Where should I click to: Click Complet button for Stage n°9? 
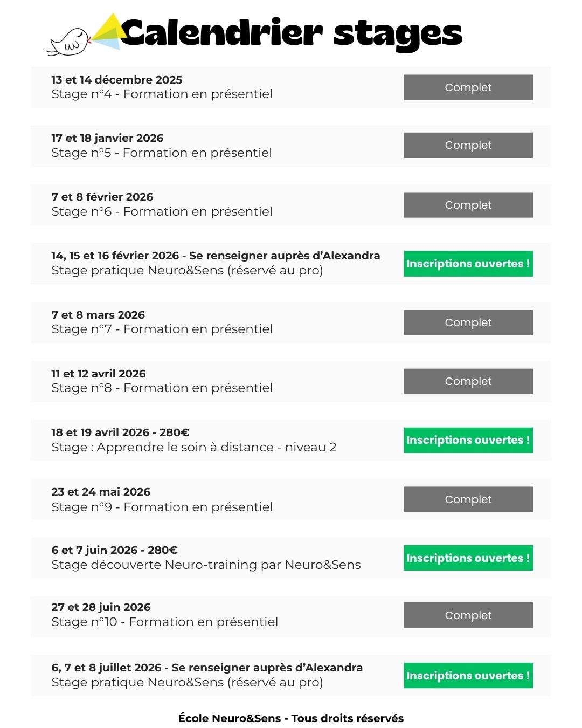pos(468,499)
